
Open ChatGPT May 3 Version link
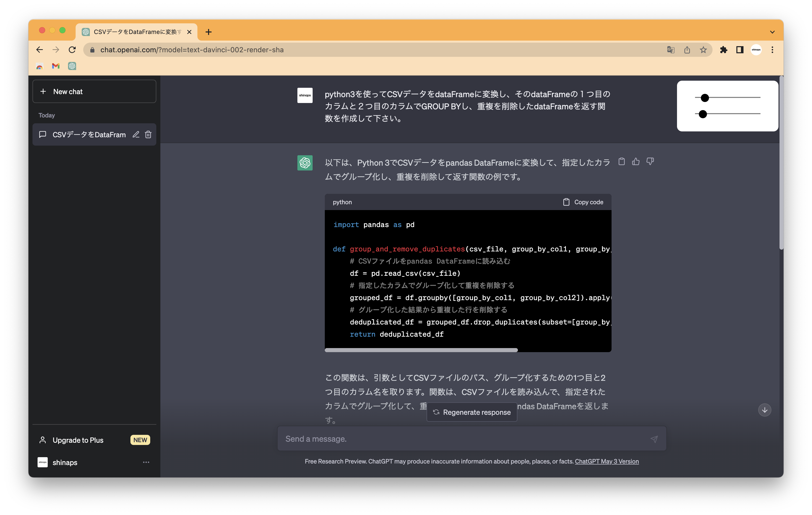[607, 461]
